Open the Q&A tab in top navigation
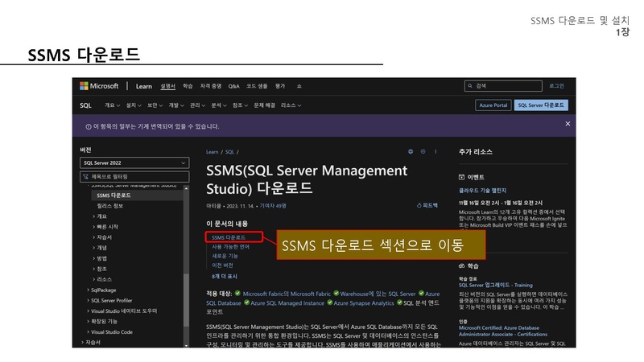The height and width of the screenshot is (362, 644). 233,86
